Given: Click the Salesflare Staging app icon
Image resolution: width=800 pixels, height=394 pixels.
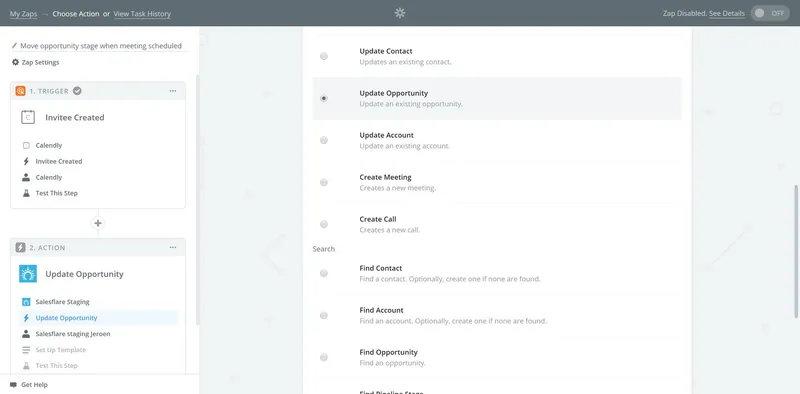Looking at the screenshot, I should pos(26,302).
